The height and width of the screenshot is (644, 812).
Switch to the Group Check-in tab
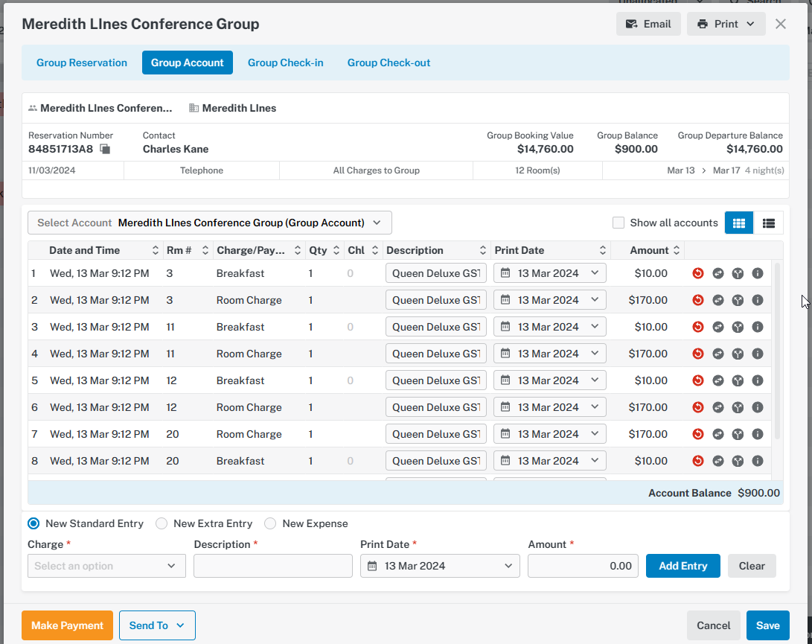pos(285,63)
